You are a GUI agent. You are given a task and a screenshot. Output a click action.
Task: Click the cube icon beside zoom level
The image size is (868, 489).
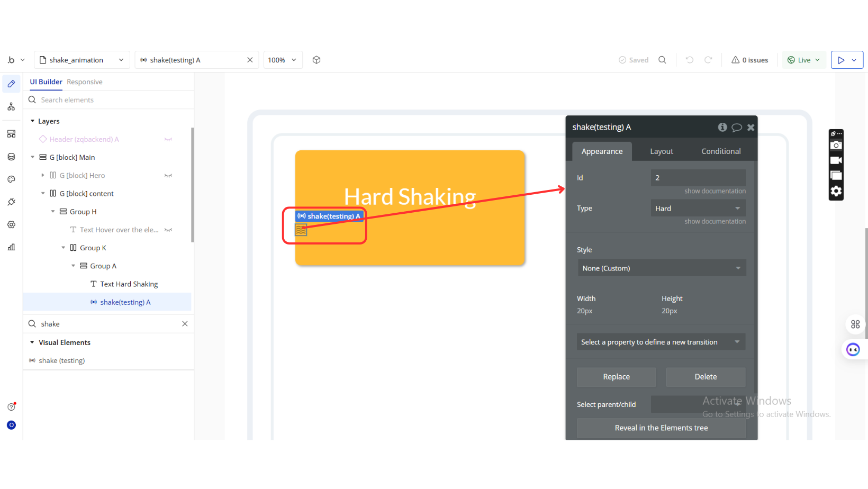tap(317, 60)
